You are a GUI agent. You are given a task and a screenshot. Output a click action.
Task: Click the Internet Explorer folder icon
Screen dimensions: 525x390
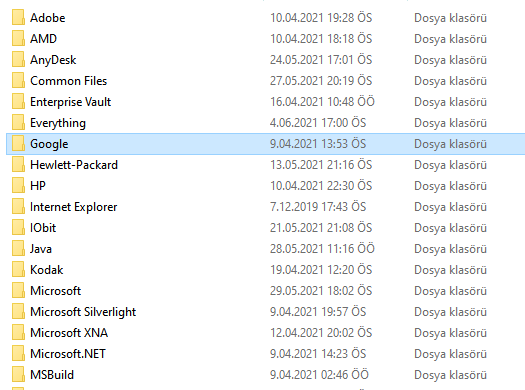[x=18, y=207]
